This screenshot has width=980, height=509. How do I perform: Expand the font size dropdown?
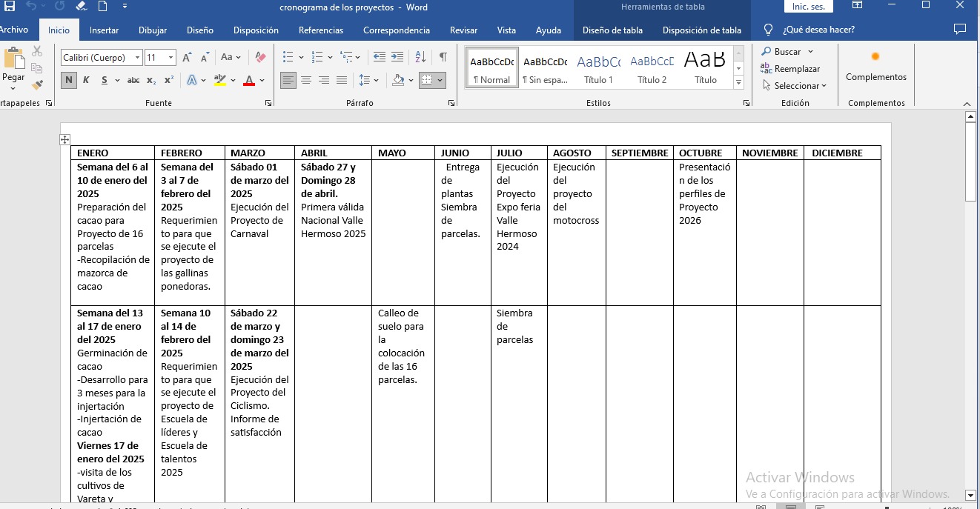171,57
